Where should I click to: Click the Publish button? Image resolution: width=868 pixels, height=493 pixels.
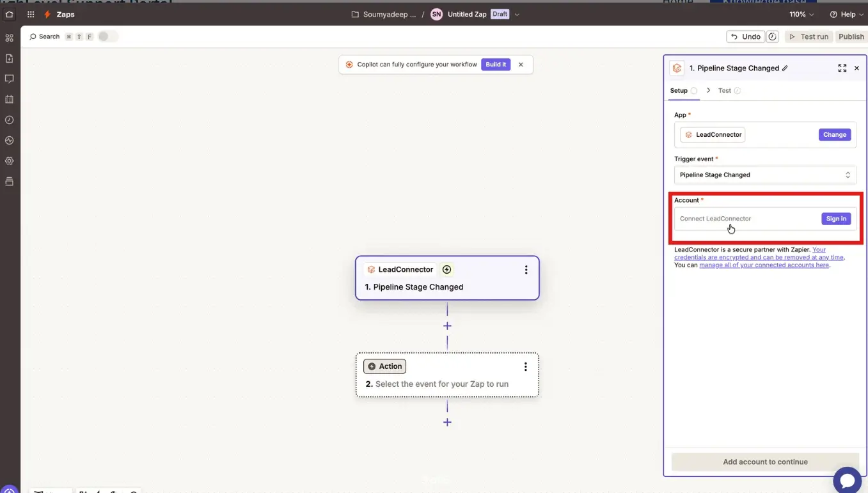[x=851, y=36]
